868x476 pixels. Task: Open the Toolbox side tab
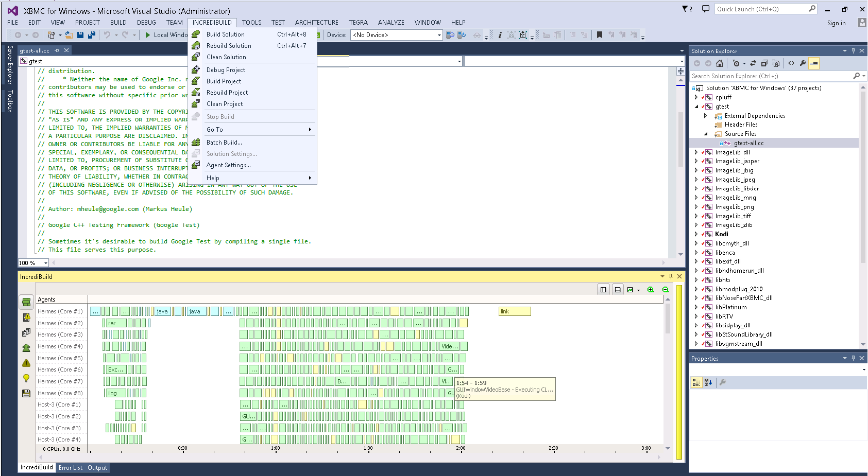10,101
